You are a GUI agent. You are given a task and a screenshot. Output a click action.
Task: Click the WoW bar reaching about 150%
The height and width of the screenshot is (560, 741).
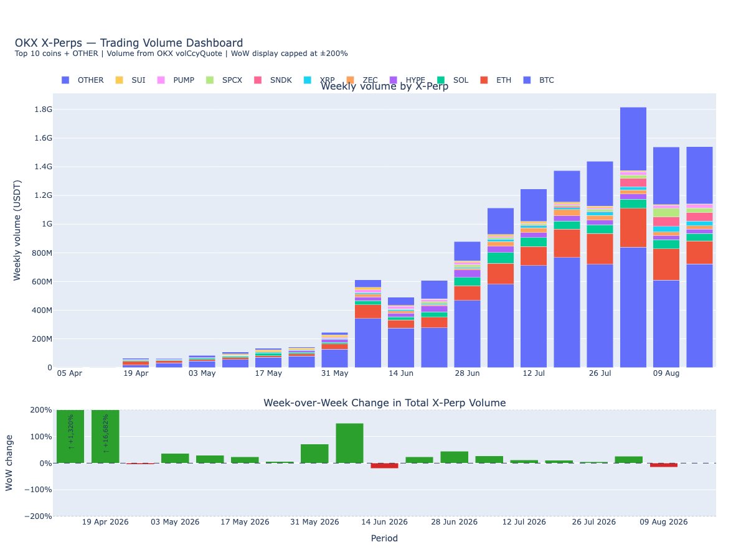pos(350,444)
